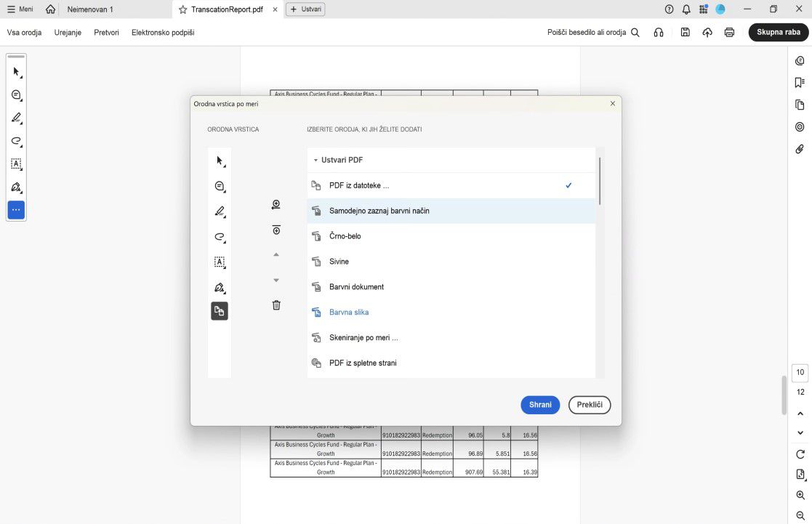Open Elektronsko podpiši menu
Viewport: 812px width, 524px height.
pos(163,32)
